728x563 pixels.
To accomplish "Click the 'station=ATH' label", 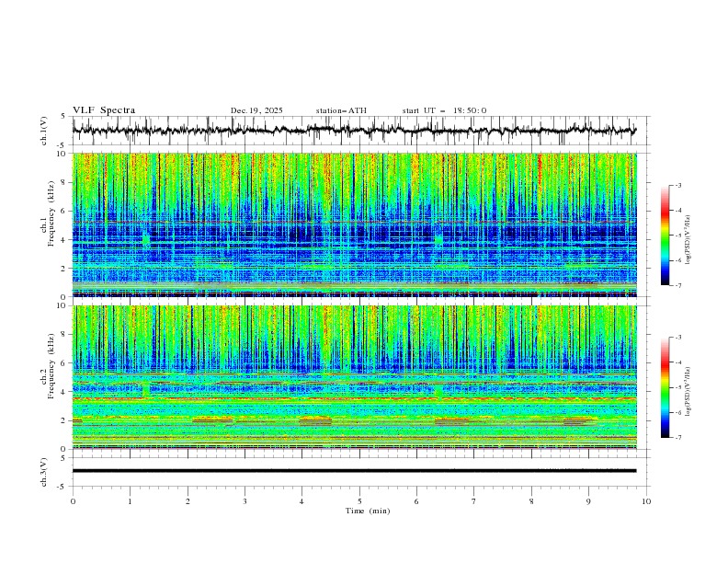I will pos(341,110).
